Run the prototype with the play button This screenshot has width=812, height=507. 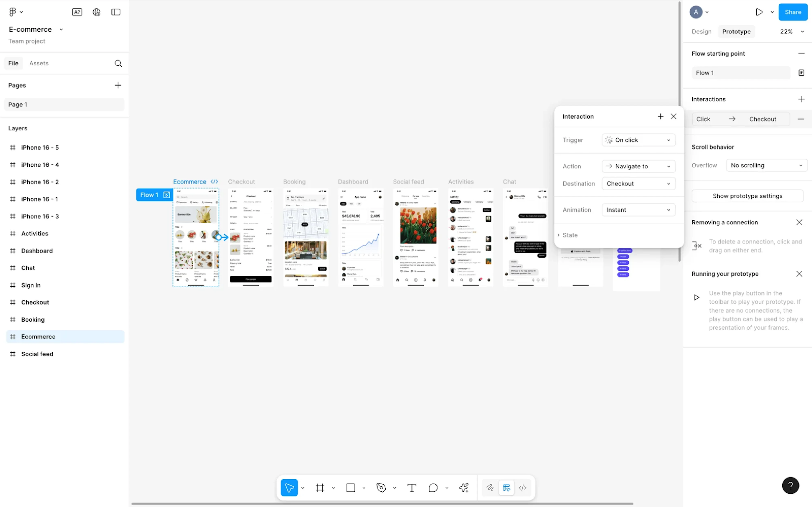click(x=759, y=12)
